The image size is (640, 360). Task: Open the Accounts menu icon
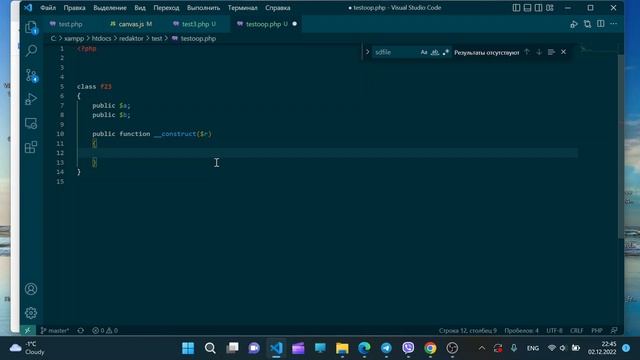[x=31, y=289]
